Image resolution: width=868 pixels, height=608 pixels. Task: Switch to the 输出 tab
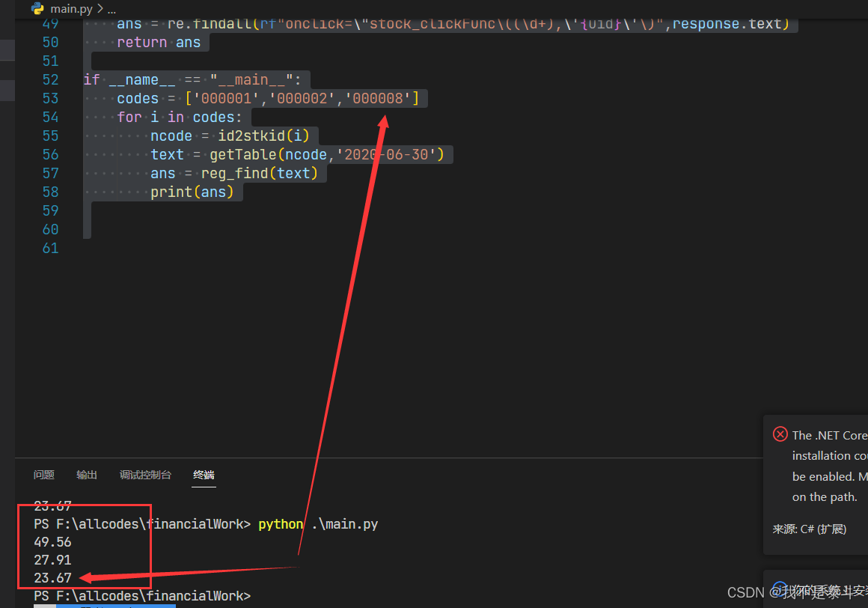pyautogui.click(x=86, y=475)
